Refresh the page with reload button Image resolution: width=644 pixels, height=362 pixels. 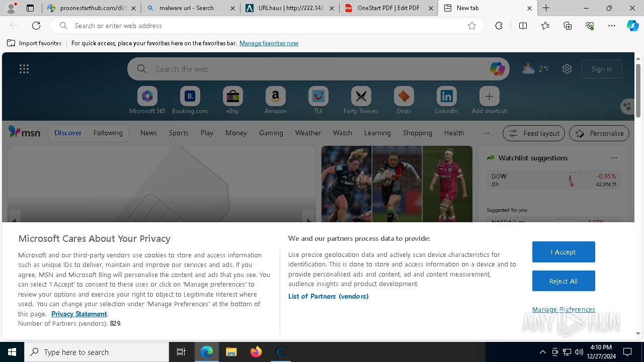[36, 26]
